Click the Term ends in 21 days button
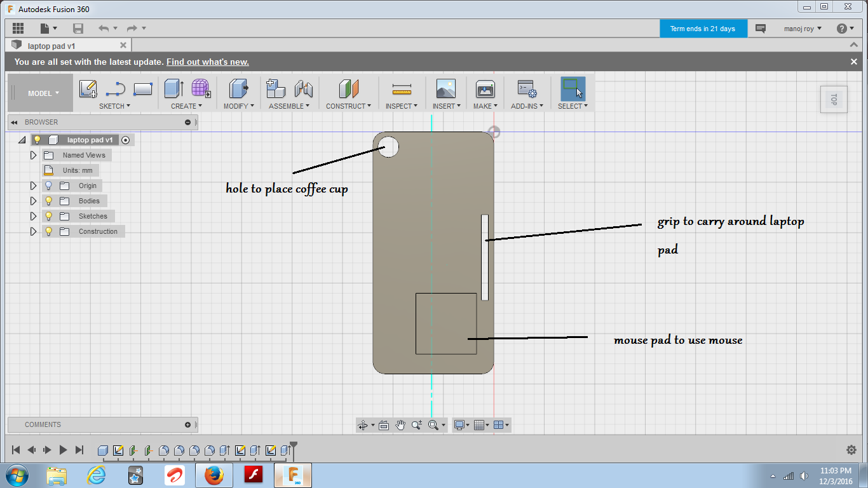This screenshot has height=488, width=868. pos(703,28)
